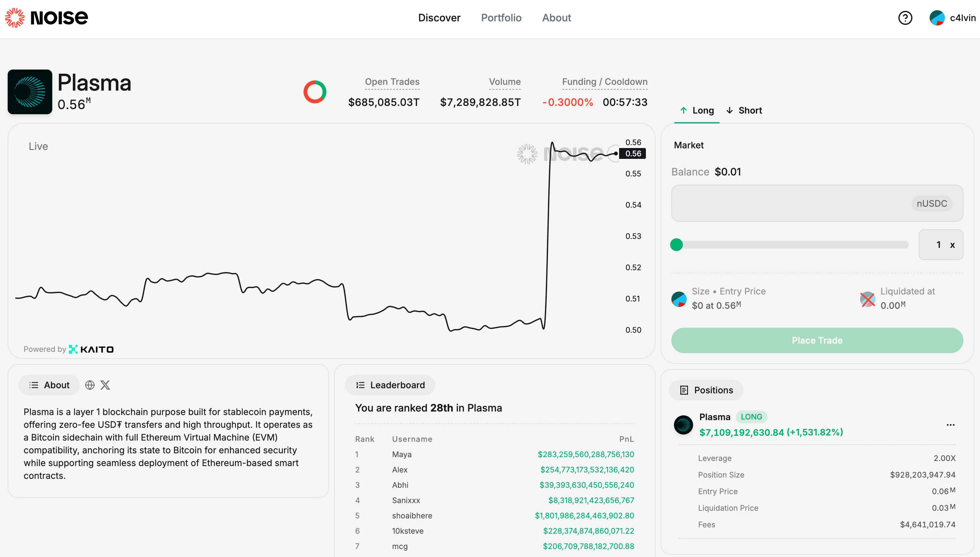Open the About page in header
Viewport: 980px width, 557px height.
[557, 18]
